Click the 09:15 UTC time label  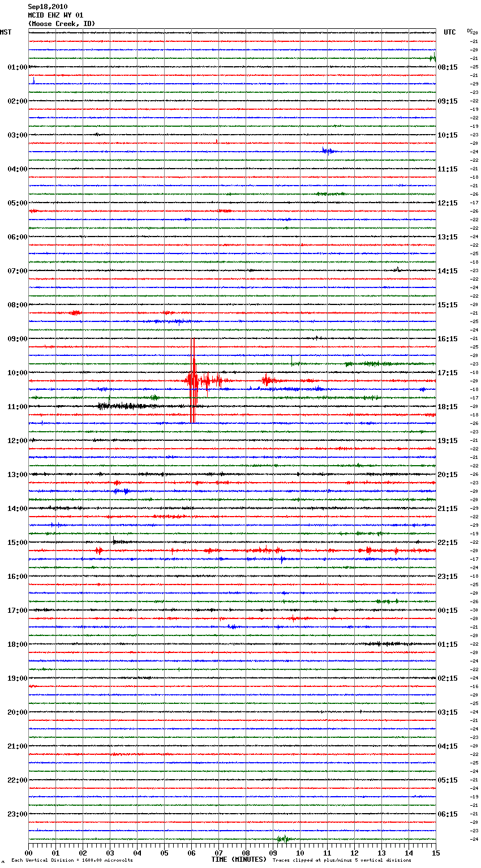(x=448, y=101)
